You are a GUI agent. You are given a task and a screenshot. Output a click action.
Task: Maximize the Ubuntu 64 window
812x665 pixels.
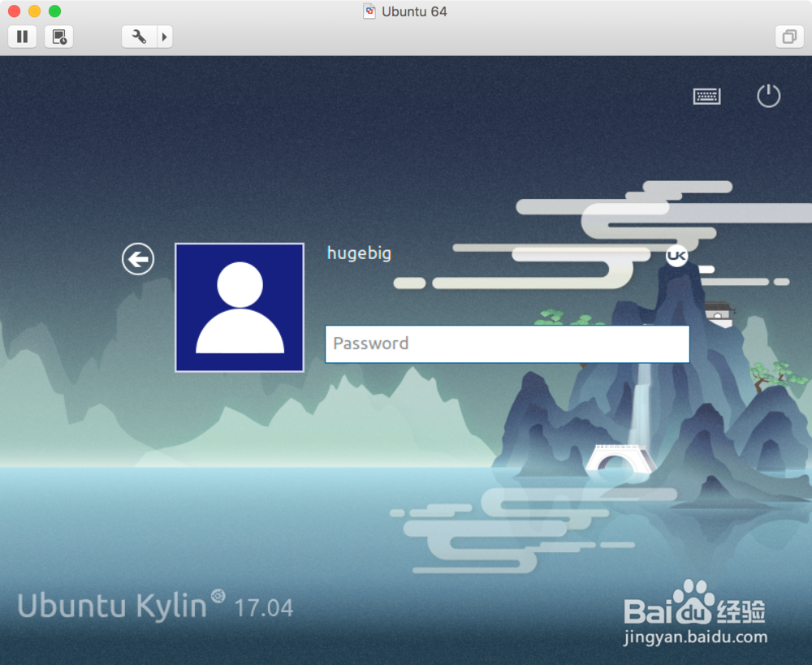(x=54, y=11)
